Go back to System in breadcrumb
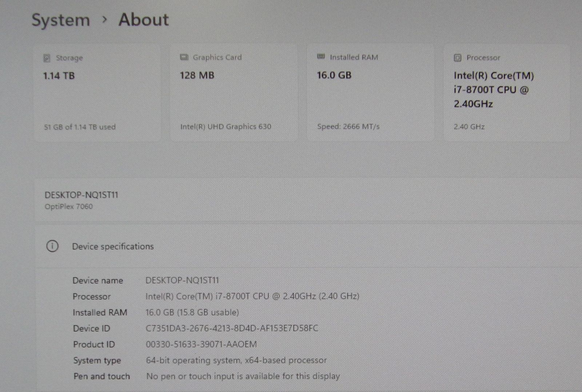The width and height of the screenshot is (582, 392). (x=61, y=20)
